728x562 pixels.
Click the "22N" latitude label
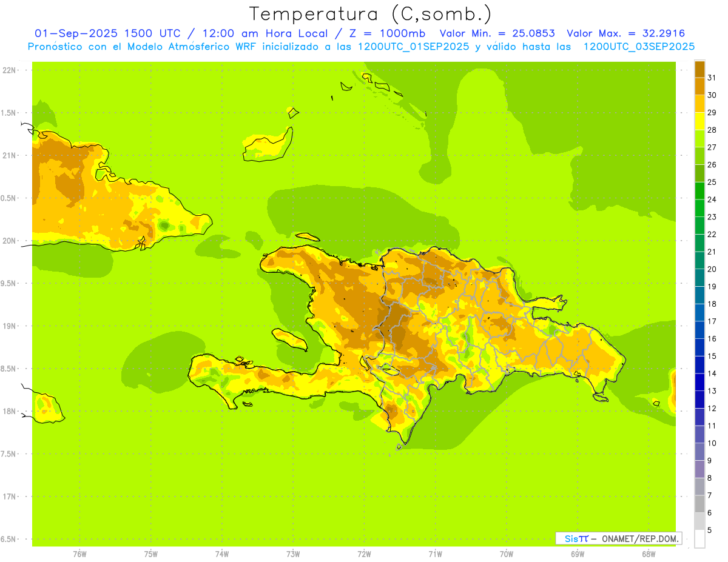coord(10,70)
